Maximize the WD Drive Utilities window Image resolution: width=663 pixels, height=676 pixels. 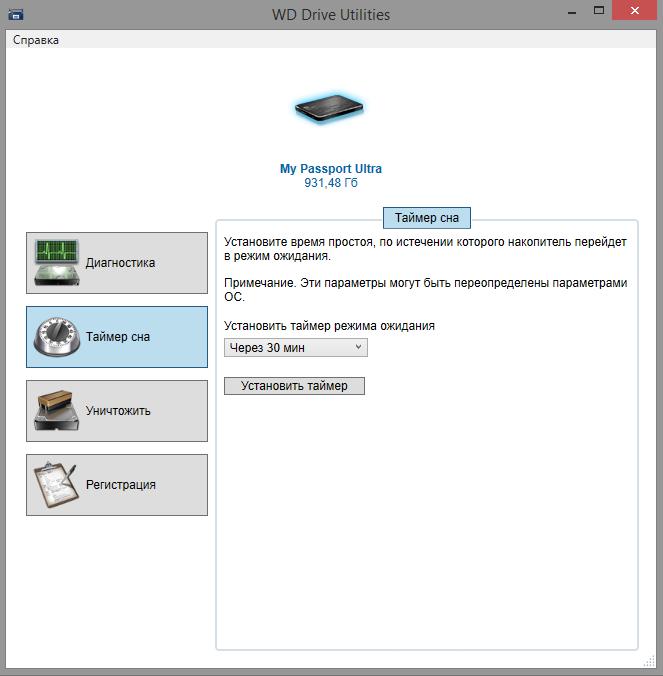coord(599,11)
